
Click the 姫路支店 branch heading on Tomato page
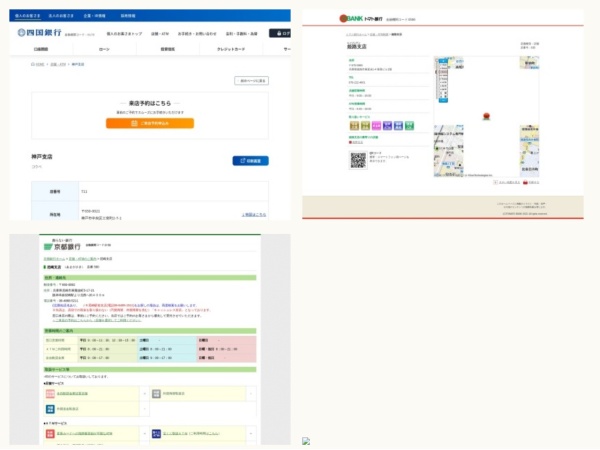pyautogui.click(x=356, y=46)
